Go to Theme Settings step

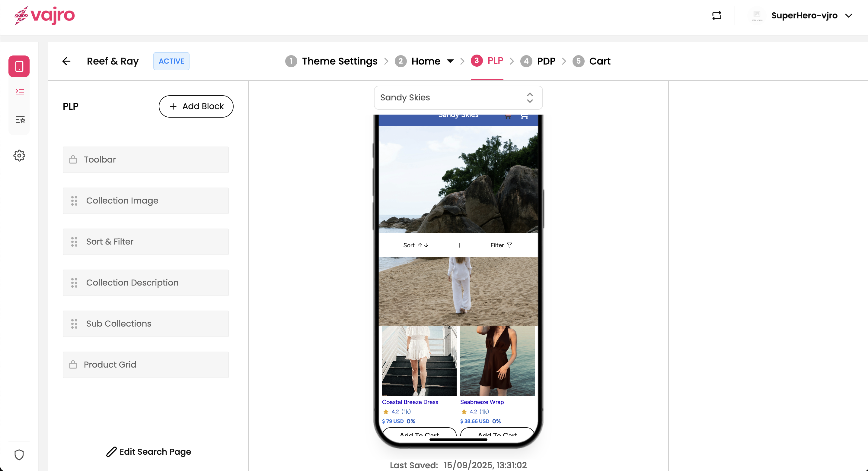tap(339, 61)
